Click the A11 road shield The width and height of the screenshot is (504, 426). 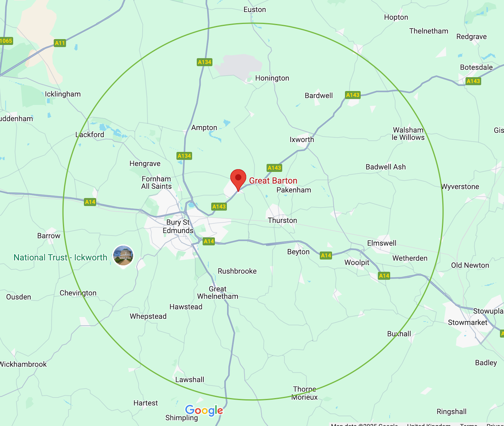60,43
